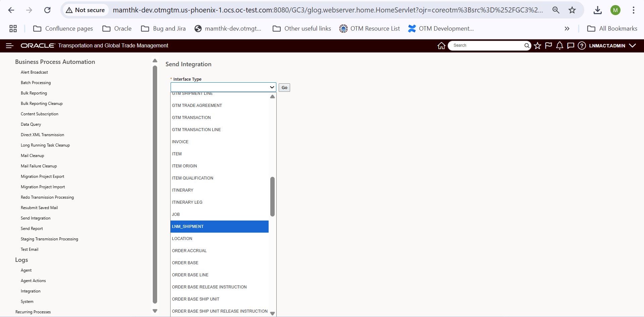This screenshot has width=644, height=317.
Task: Open the message icon in the header
Action: [570, 45]
